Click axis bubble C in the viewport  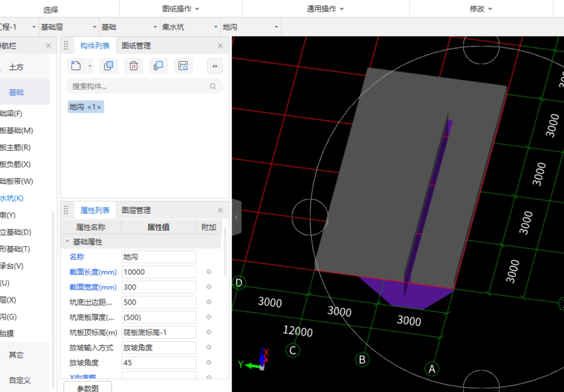pyautogui.click(x=293, y=350)
